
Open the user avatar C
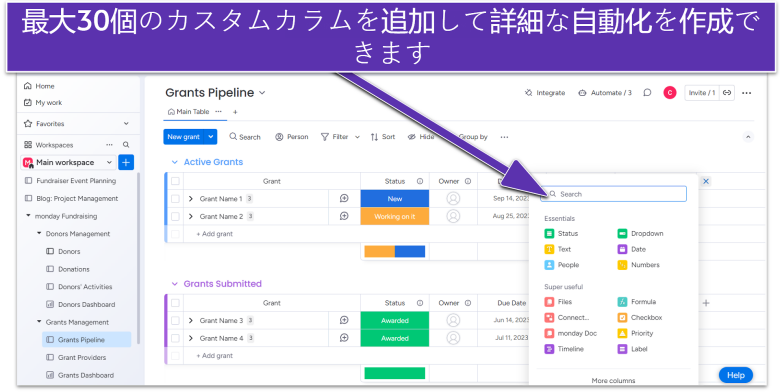[670, 93]
